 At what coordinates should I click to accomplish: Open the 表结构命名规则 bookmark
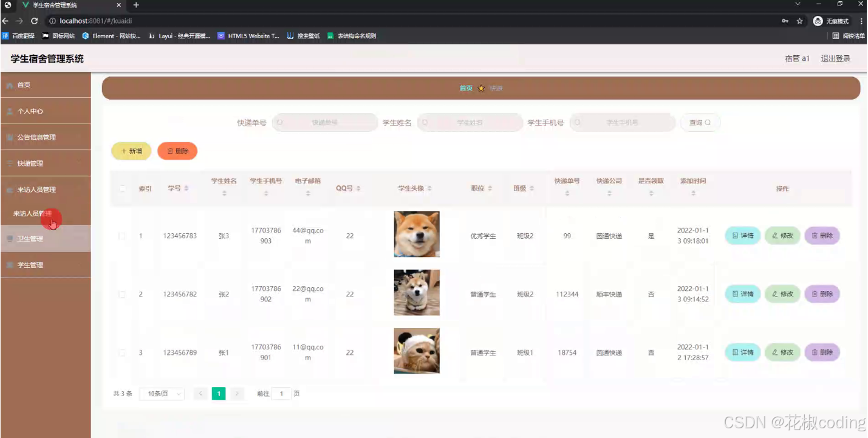click(352, 36)
